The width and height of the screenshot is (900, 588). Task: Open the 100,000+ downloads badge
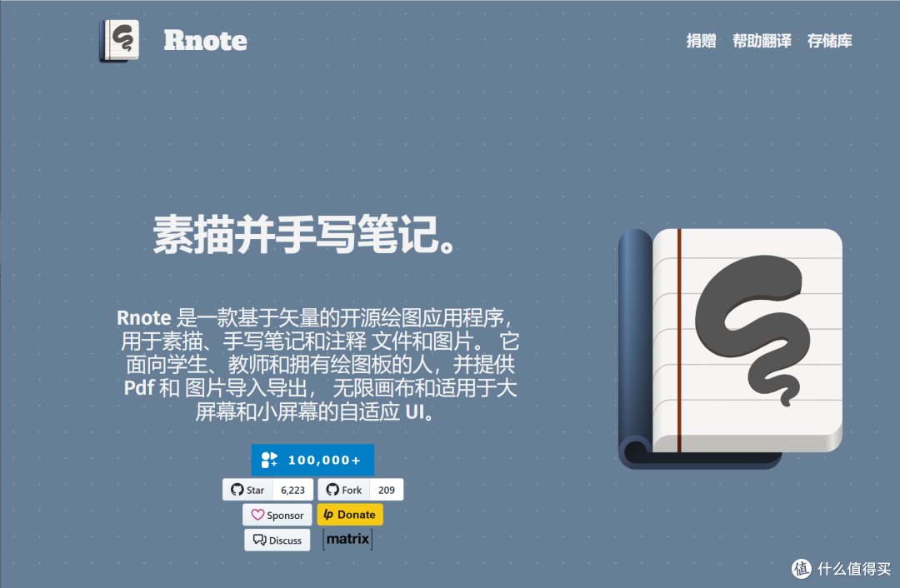pyautogui.click(x=312, y=459)
